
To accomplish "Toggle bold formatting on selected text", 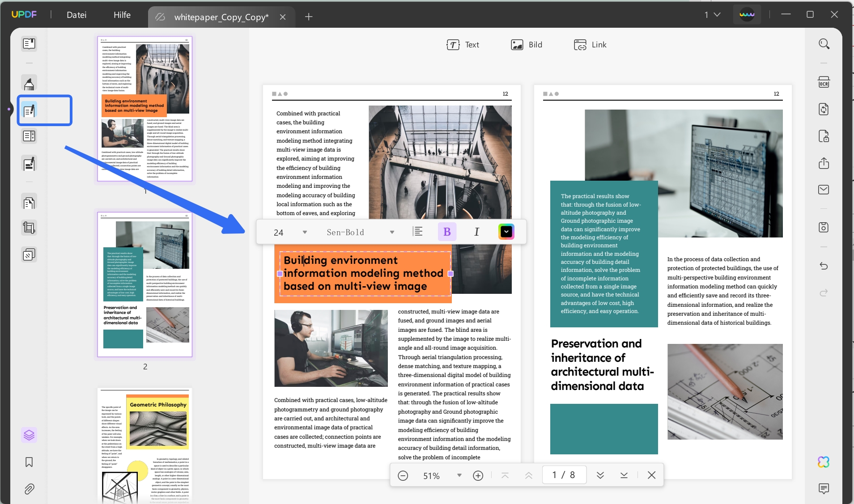I will 447,232.
